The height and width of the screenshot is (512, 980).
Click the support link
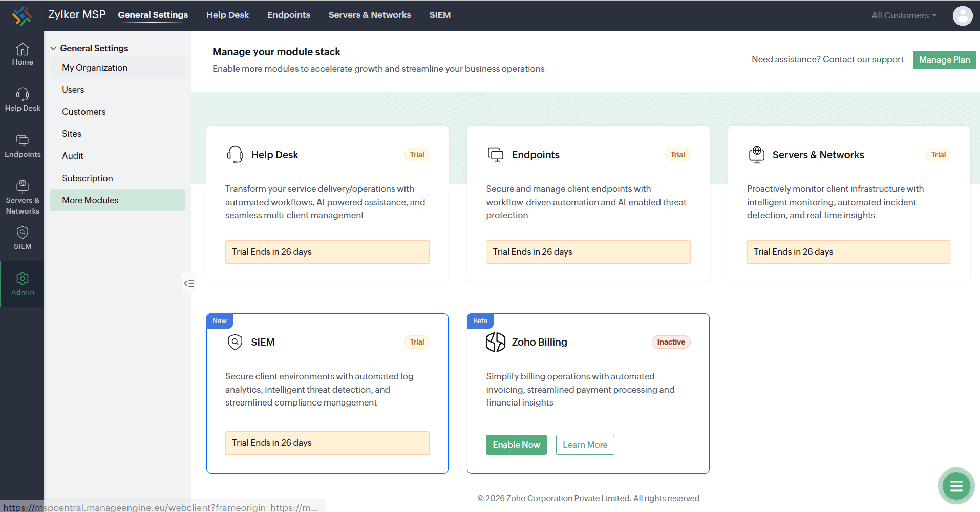pyautogui.click(x=888, y=59)
